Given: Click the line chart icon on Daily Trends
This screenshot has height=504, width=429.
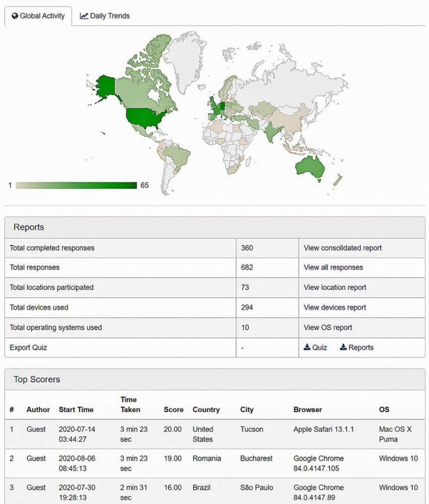Looking at the screenshot, I should pyautogui.click(x=84, y=16).
